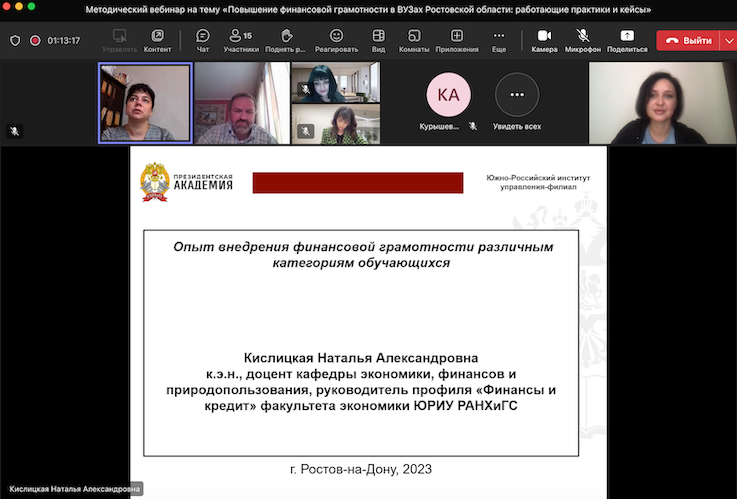The width and height of the screenshot is (737, 499).
Task: Unmute the Микрофон
Action: tap(583, 40)
